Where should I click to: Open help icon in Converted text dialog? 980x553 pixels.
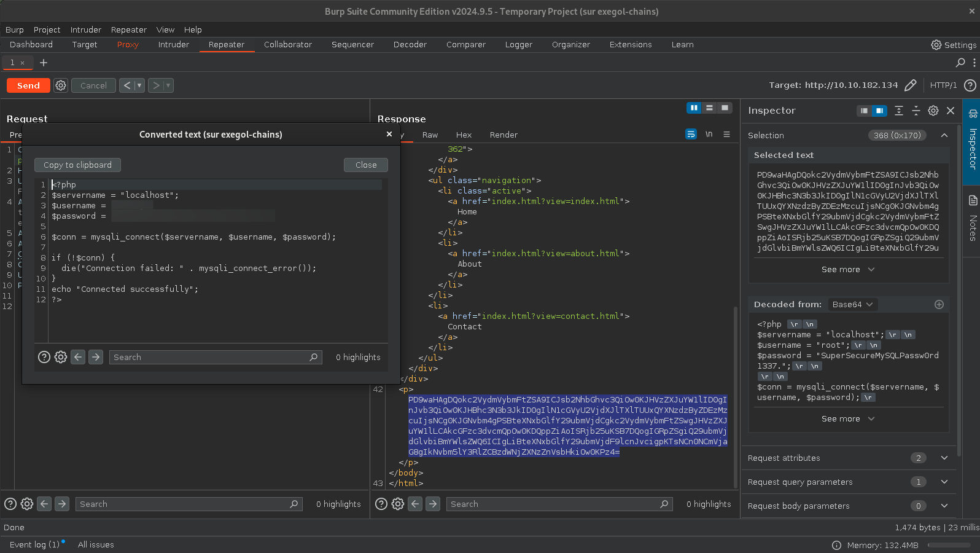coord(44,357)
